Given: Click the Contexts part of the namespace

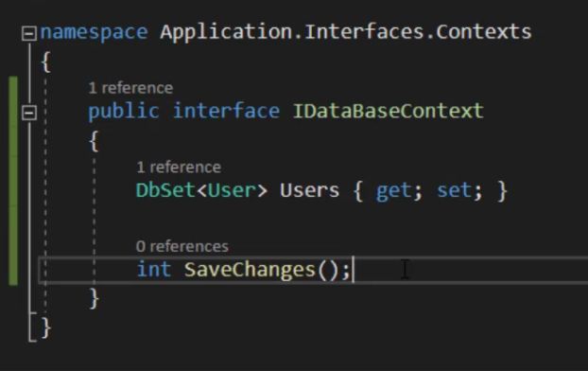Looking at the screenshot, I should pos(484,32).
